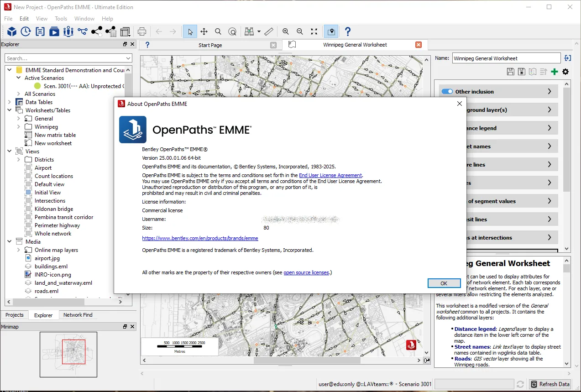581x392 pixels.
Task: Open the open source licenses link
Action: click(x=306, y=272)
